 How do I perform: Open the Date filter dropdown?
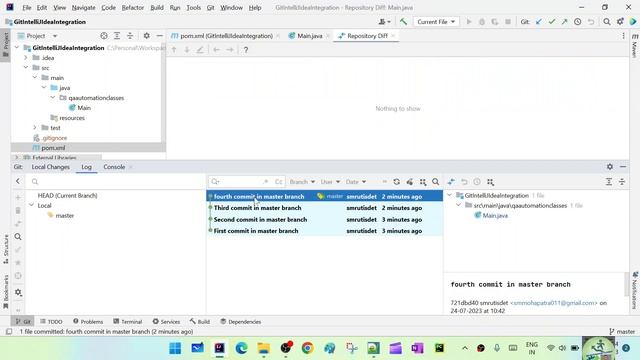[356, 182]
